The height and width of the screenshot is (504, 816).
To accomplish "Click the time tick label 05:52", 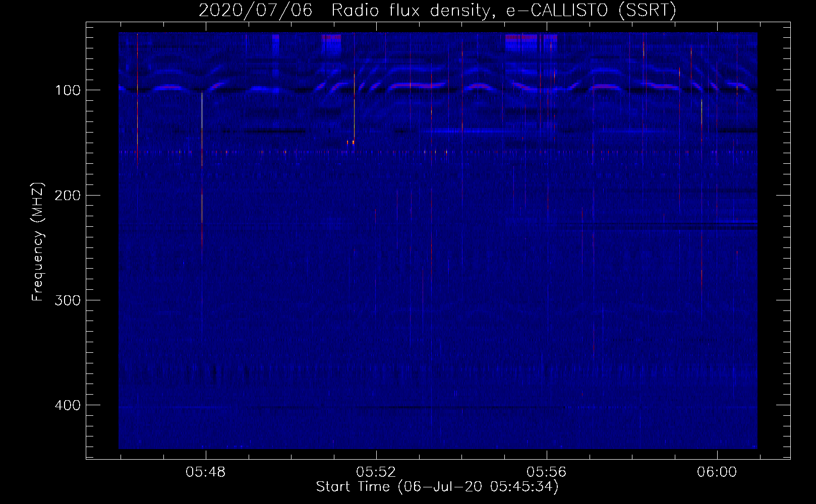I will [376, 472].
